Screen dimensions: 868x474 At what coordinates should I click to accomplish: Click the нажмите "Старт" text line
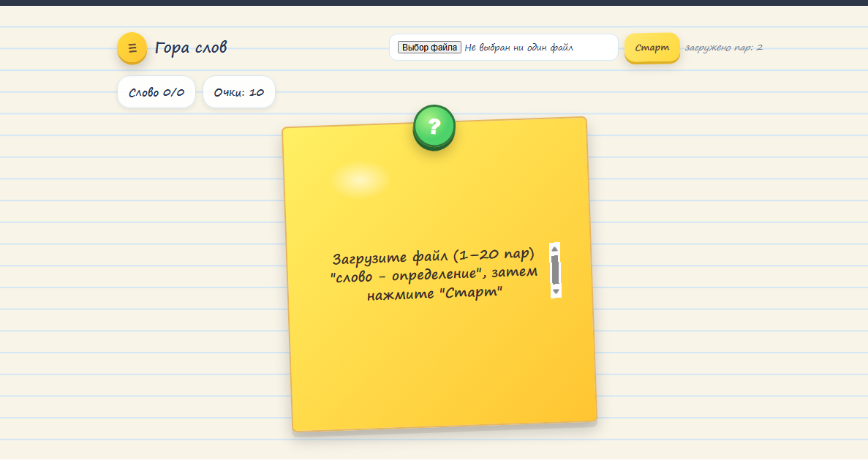tap(435, 294)
